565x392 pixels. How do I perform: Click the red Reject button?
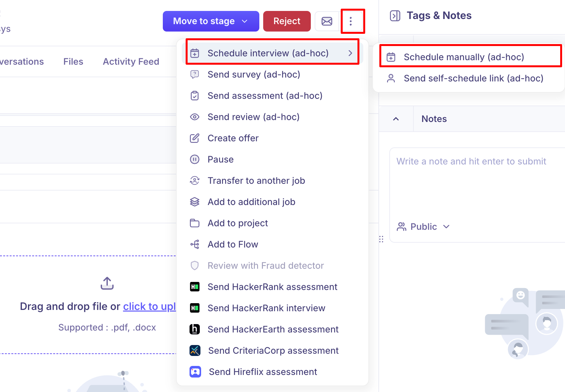(x=287, y=21)
